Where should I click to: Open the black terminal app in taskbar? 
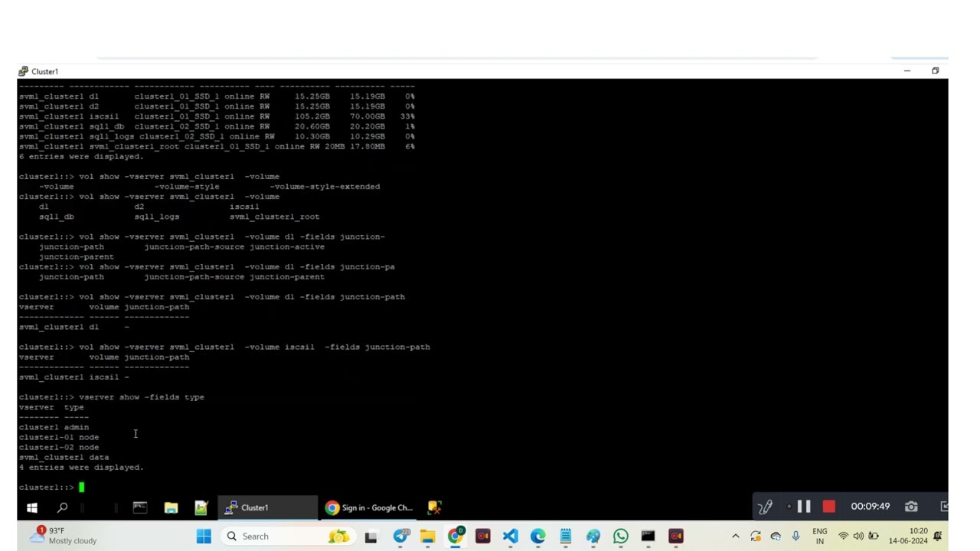[648, 536]
